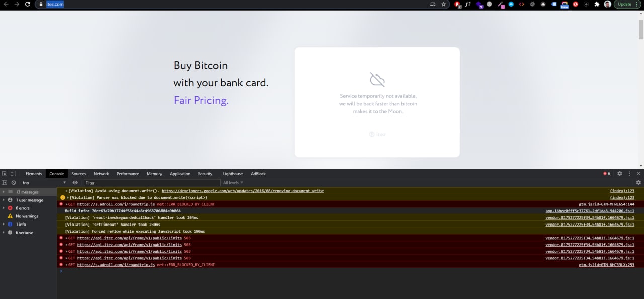The width and height of the screenshot is (644, 299).
Task: Open the Network tab
Action: click(x=101, y=174)
